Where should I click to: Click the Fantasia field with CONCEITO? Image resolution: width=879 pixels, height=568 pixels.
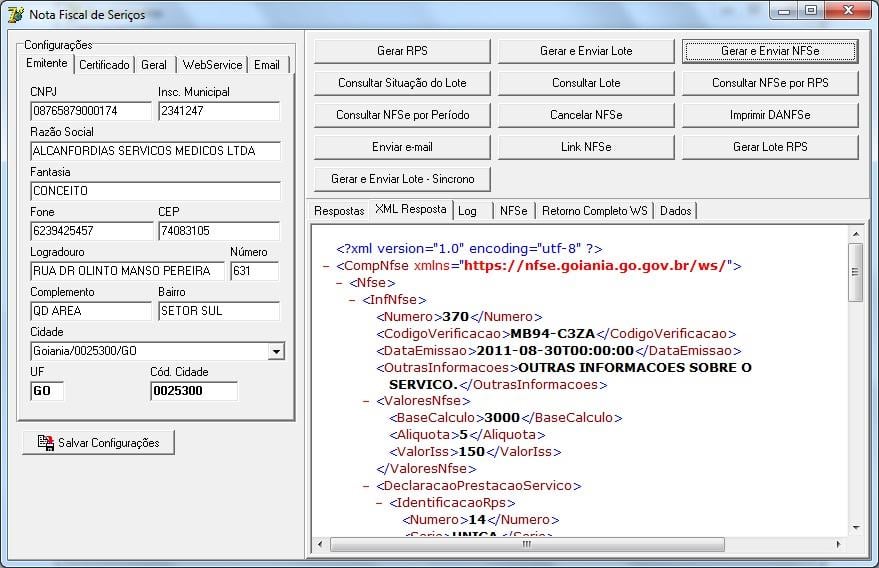tap(155, 191)
